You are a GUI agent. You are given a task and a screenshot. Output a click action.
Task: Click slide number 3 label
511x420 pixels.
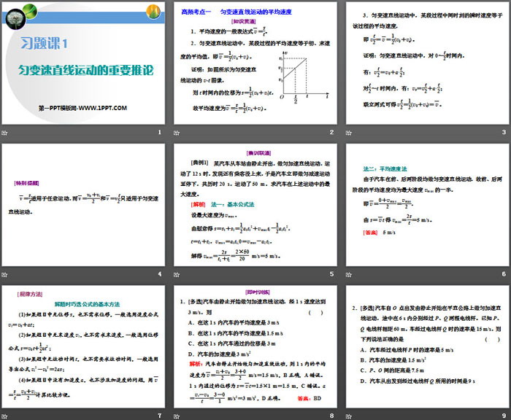(x=504, y=132)
